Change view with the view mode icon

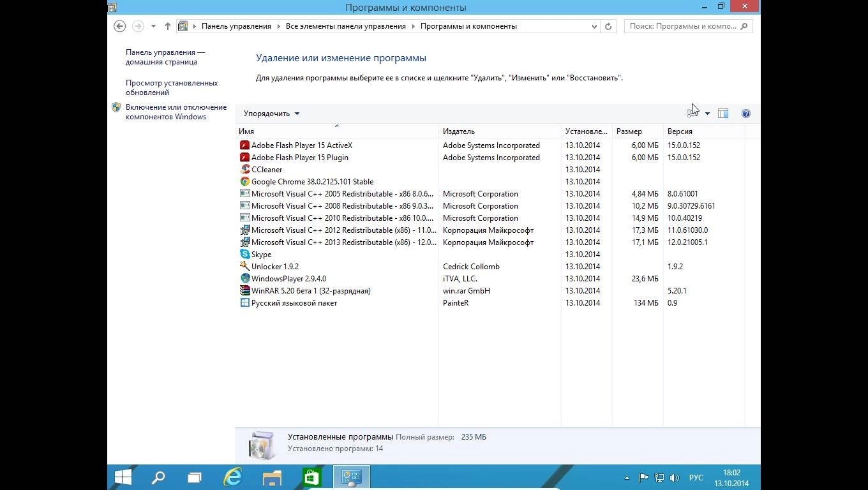click(x=693, y=114)
